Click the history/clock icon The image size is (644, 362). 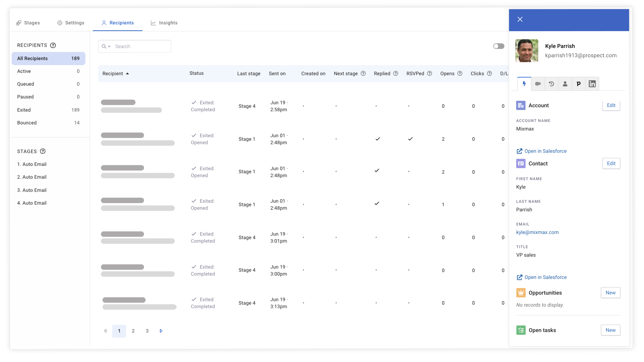pyautogui.click(x=552, y=84)
